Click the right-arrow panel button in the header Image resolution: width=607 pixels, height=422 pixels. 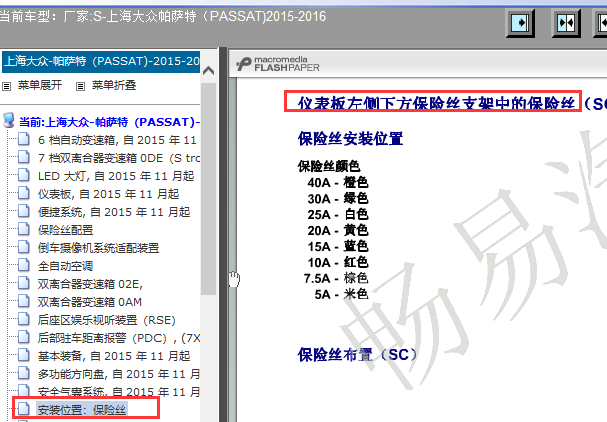520,23
